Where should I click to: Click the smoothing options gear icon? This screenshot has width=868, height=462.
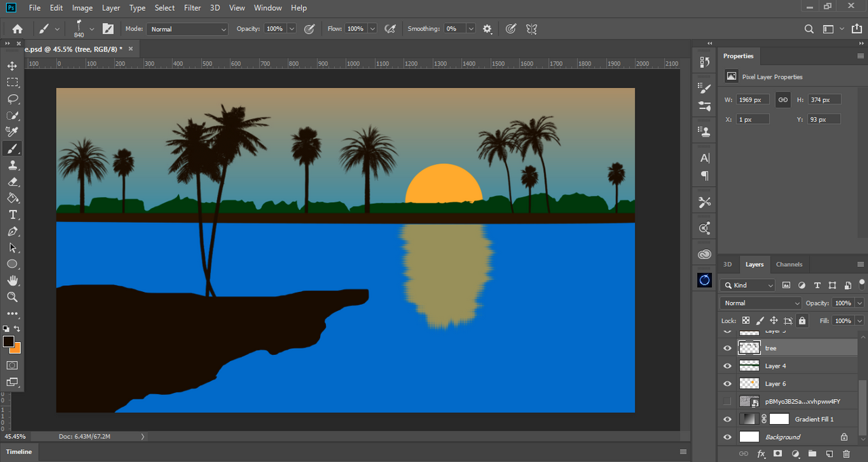pos(487,29)
